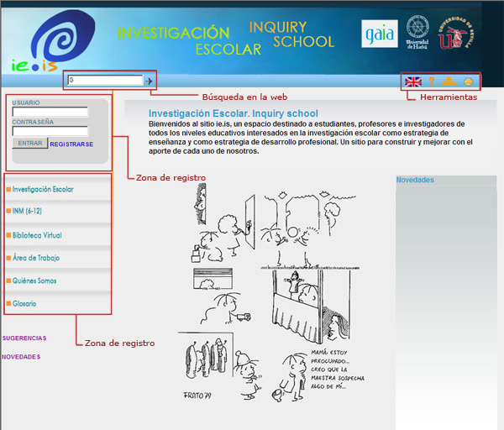This screenshot has width=504, height=430.
Task: Open help via the question mark icon
Action: click(x=432, y=81)
